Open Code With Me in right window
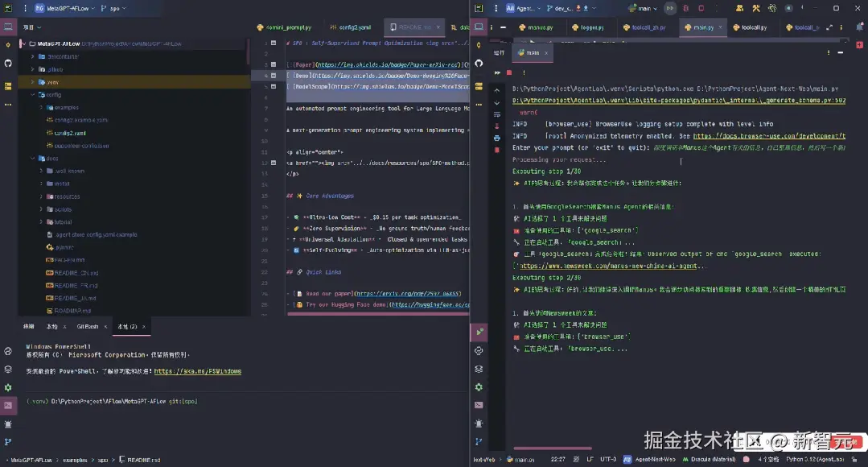Image resolution: width=868 pixels, height=467 pixels. tap(739, 8)
